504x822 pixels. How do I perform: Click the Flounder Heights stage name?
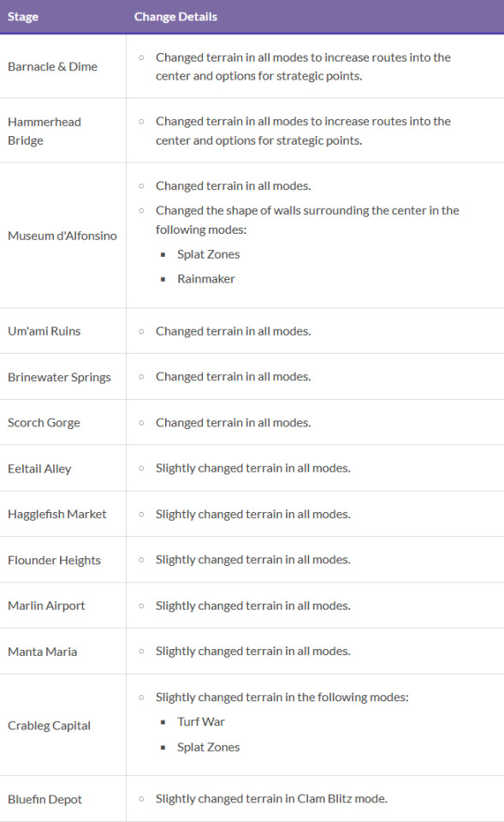click(54, 560)
